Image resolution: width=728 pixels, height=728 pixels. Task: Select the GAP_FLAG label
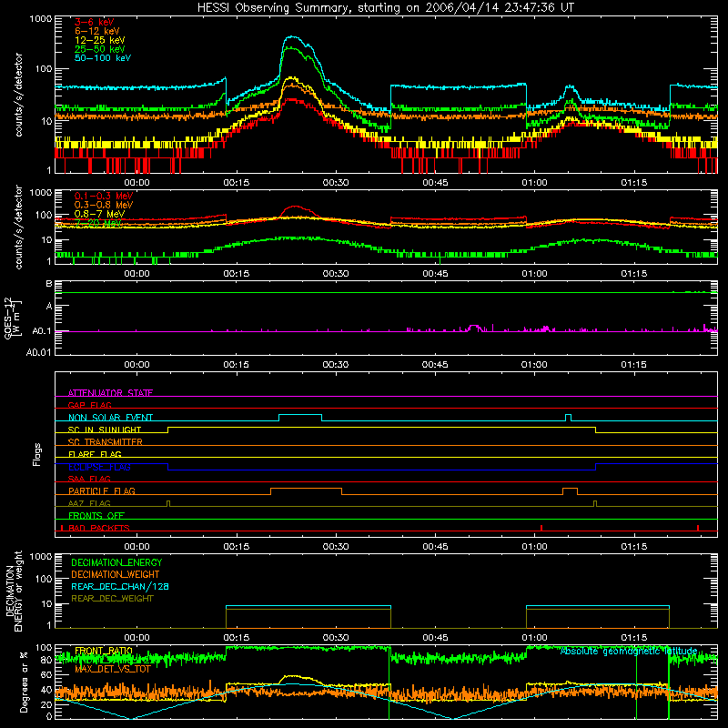(89, 405)
